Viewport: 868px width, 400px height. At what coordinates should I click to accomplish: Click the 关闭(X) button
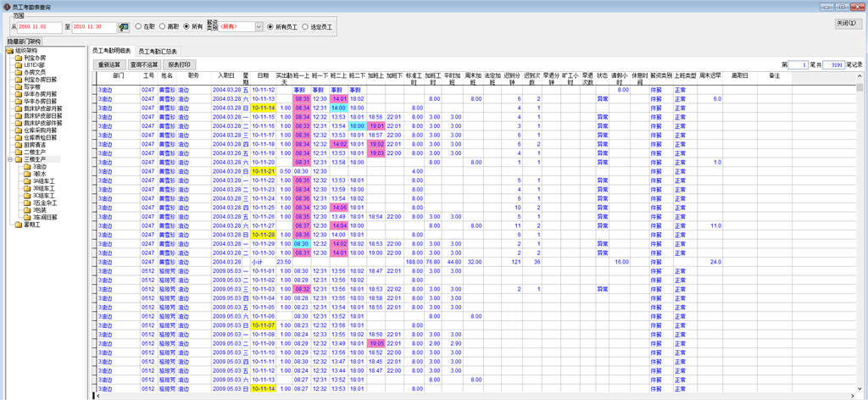[848, 23]
